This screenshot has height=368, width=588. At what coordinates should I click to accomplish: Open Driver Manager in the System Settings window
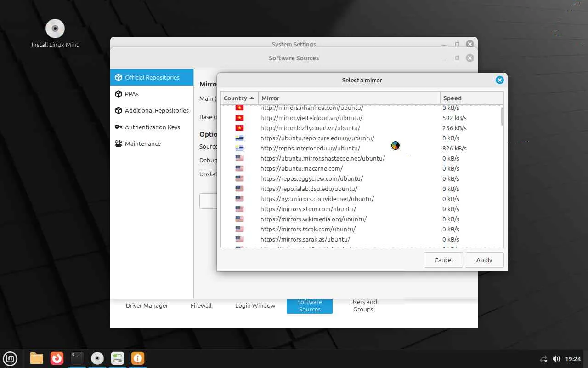click(147, 305)
